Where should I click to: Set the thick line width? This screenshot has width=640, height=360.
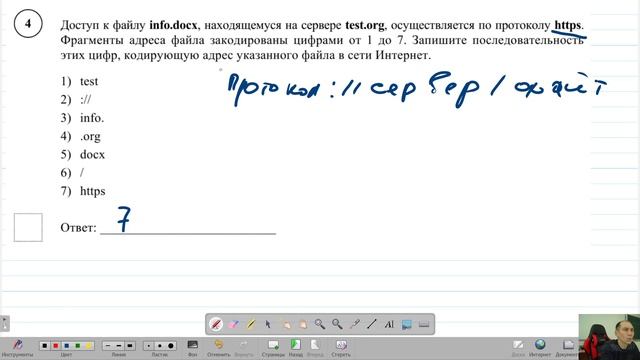tap(130, 346)
